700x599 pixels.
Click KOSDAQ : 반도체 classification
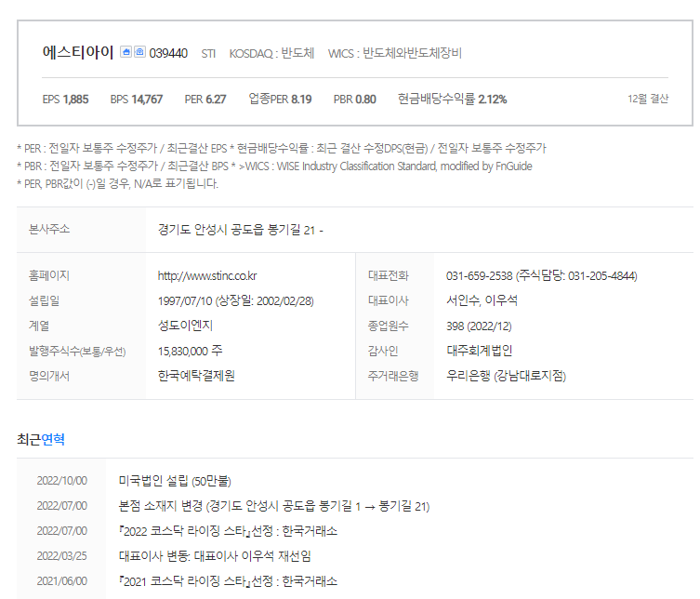point(271,54)
